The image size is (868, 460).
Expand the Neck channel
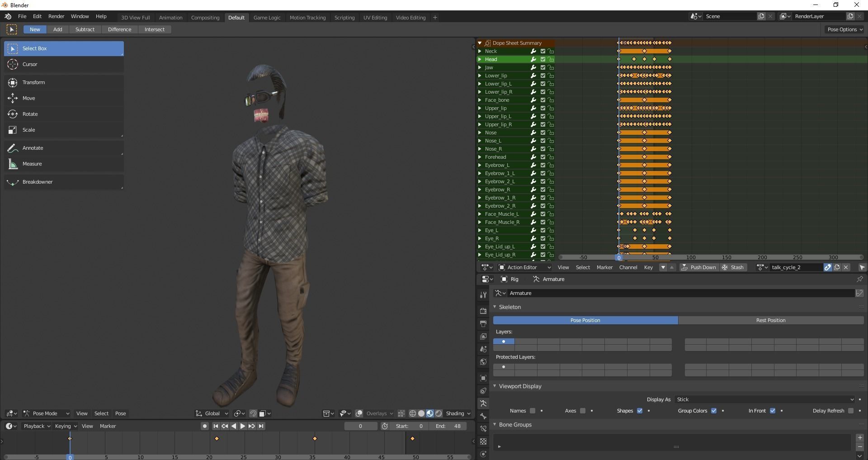[480, 51]
